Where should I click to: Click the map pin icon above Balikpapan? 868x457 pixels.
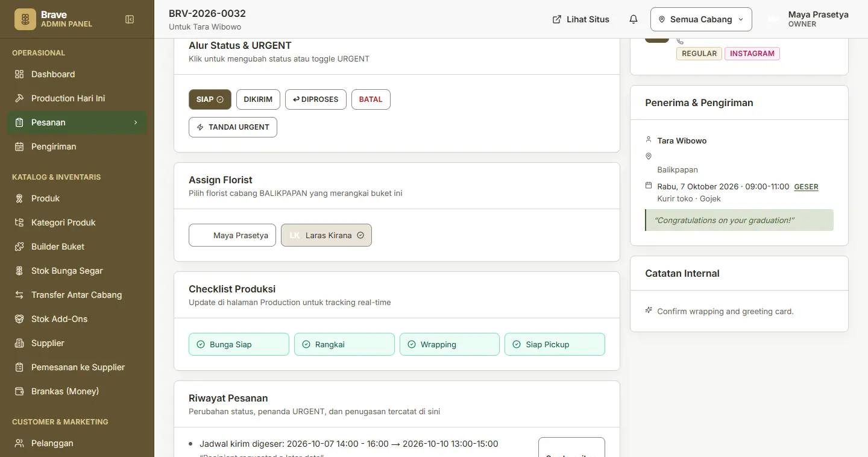pyautogui.click(x=649, y=156)
